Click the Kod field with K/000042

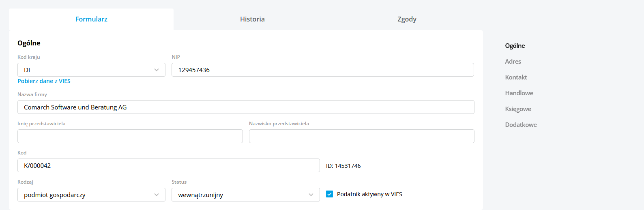pos(169,165)
